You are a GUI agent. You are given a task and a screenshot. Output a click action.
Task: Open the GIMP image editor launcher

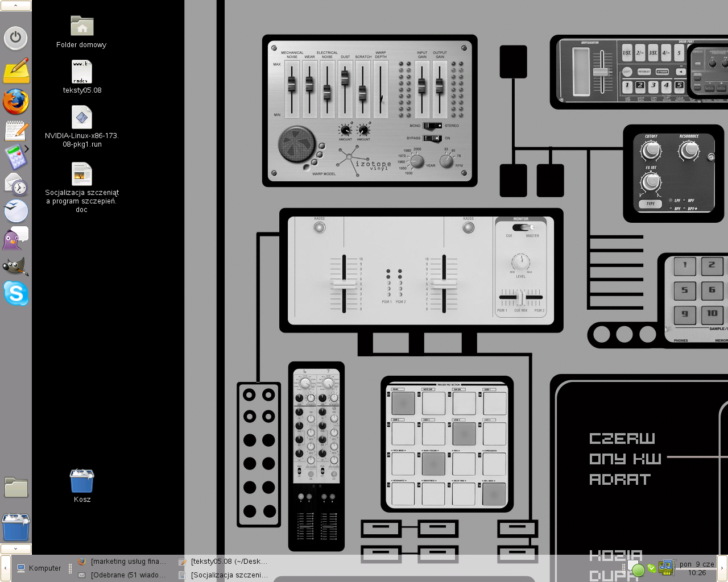tap(15, 266)
